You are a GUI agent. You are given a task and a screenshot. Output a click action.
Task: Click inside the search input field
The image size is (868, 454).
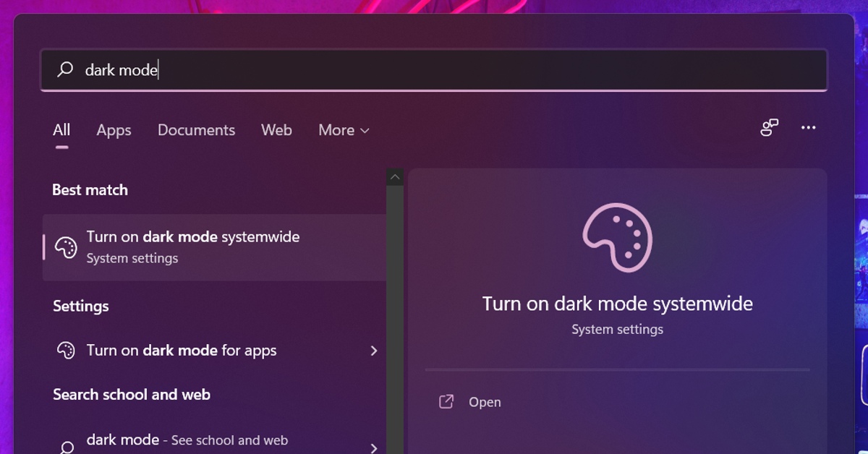(289, 69)
